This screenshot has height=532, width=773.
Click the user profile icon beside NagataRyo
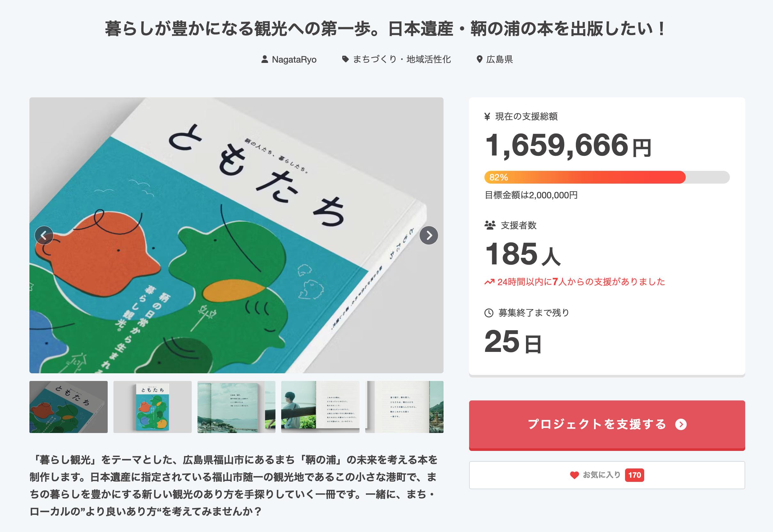pos(265,59)
